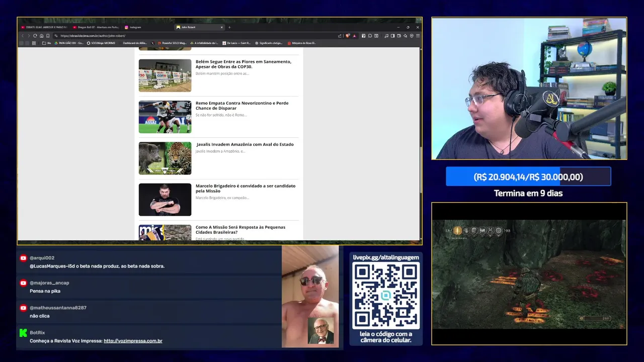The height and width of the screenshot is (362, 644).
Task: Click the webcam feed of the streamer
Action: 529,88
